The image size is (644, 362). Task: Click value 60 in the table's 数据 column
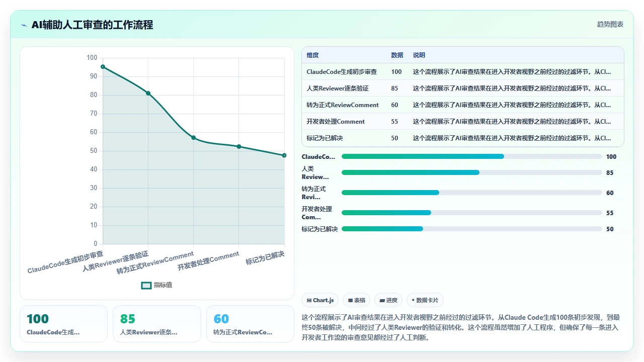(394, 105)
